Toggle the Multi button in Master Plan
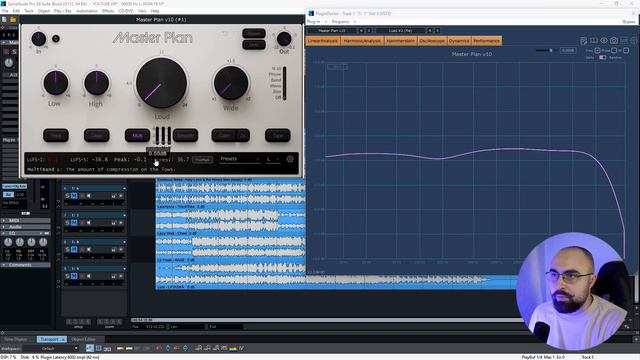 click(x=137, y=136)
